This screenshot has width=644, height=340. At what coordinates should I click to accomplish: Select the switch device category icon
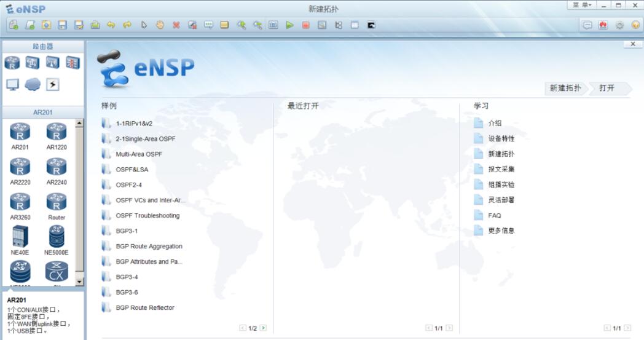click(33, 63)
